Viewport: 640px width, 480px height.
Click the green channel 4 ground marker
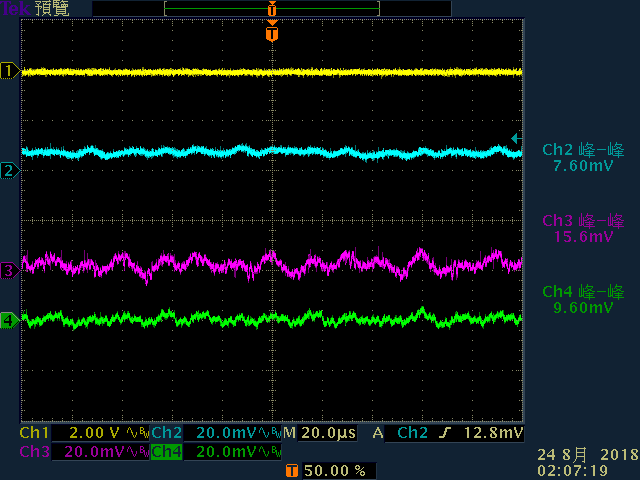coord(10,320)
